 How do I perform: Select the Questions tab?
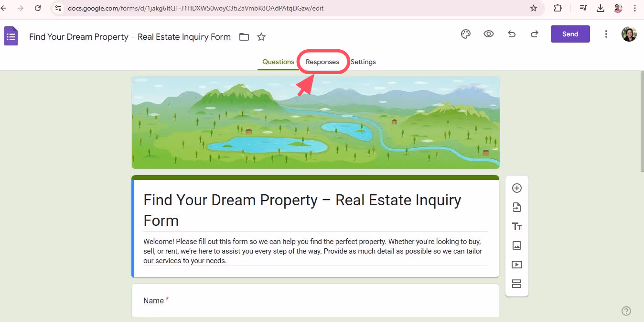pos(278,62)
